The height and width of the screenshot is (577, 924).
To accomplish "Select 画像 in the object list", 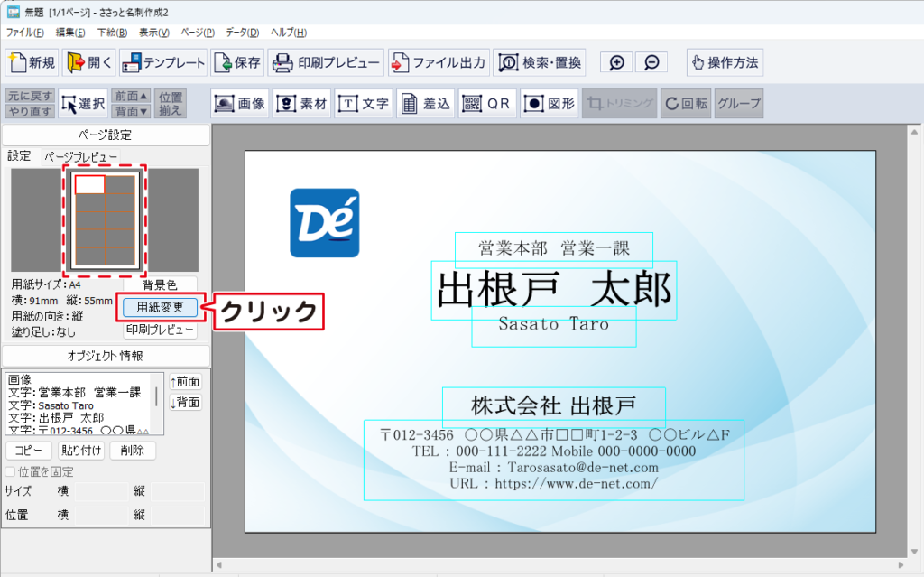I will [x=20, y=380].
